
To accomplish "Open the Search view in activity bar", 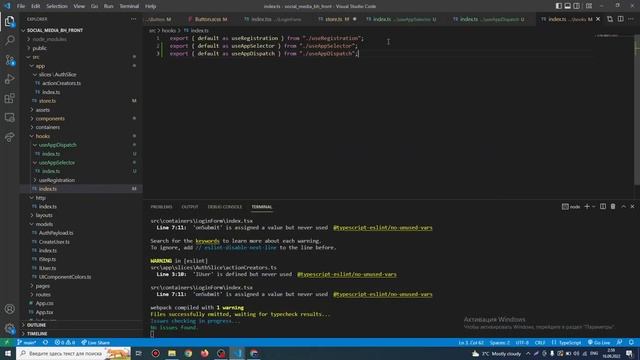I will tap(9, 40).
